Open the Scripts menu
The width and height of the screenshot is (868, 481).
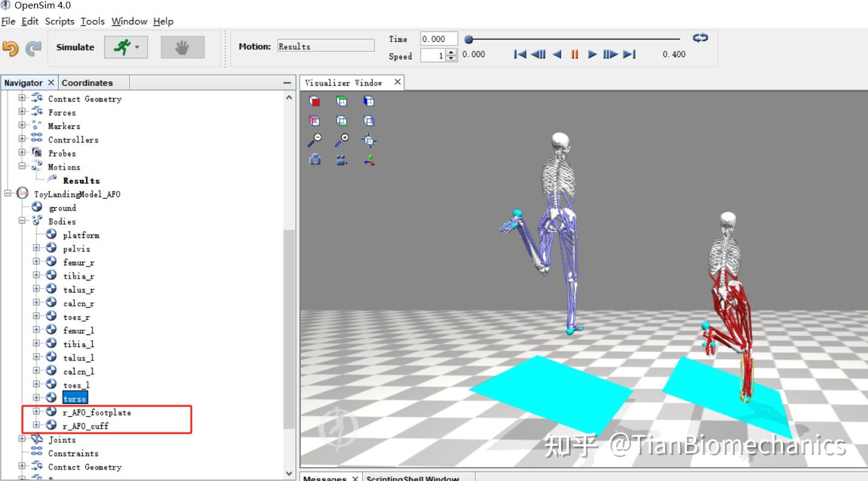(59, 21)
